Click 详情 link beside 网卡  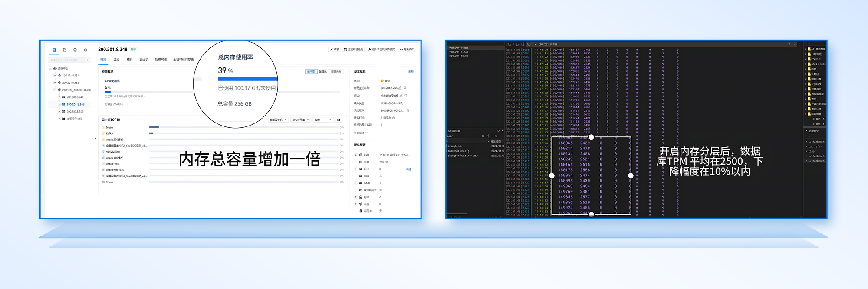pos(408,169)
